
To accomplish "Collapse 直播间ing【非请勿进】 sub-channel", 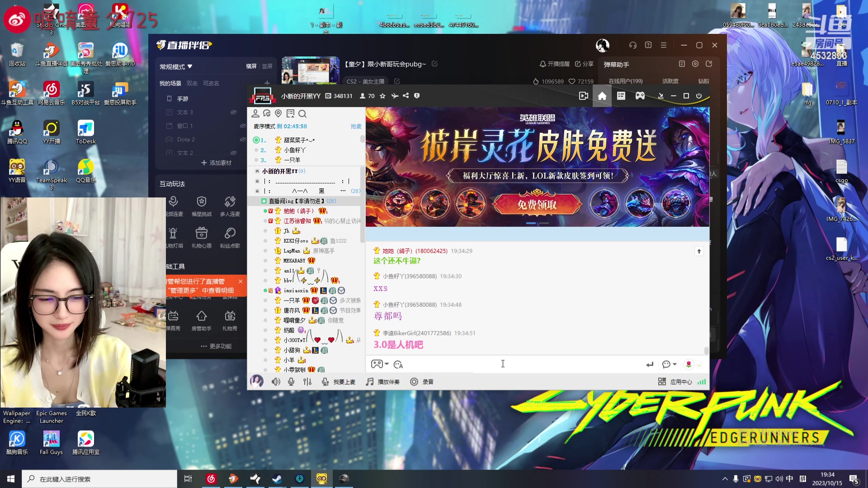I will (x=264, y=201).
